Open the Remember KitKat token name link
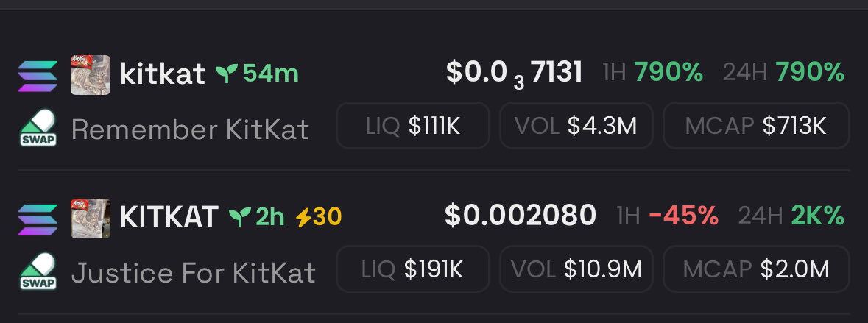Viewport: 868px width, 323px height. [190, 130]
